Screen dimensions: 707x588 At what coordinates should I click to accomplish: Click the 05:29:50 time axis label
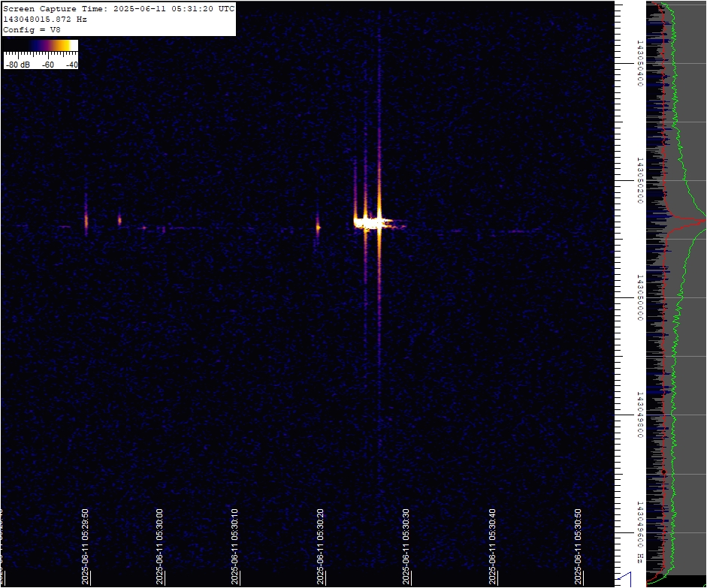85,547
